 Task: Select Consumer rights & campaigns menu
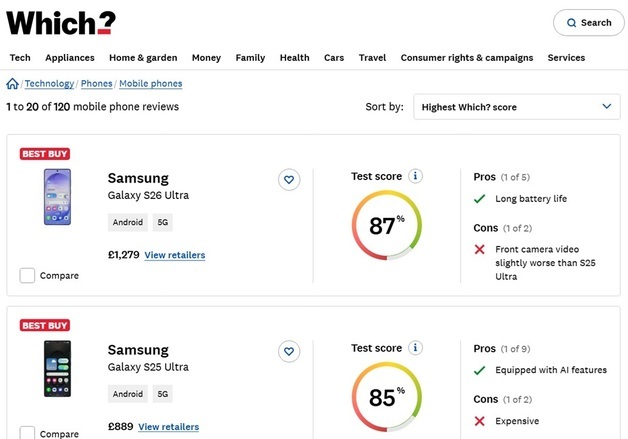point(467,58)
